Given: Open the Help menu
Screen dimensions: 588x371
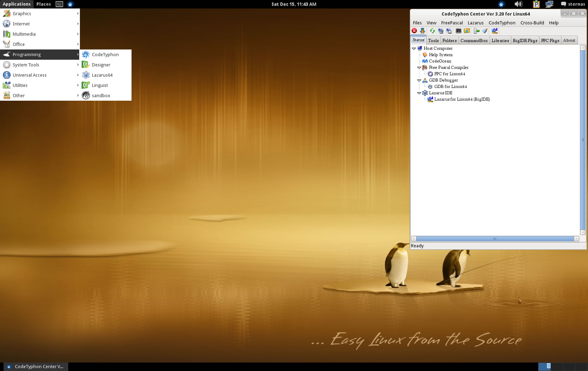Looking at the screenshot, I should point(554,23).
